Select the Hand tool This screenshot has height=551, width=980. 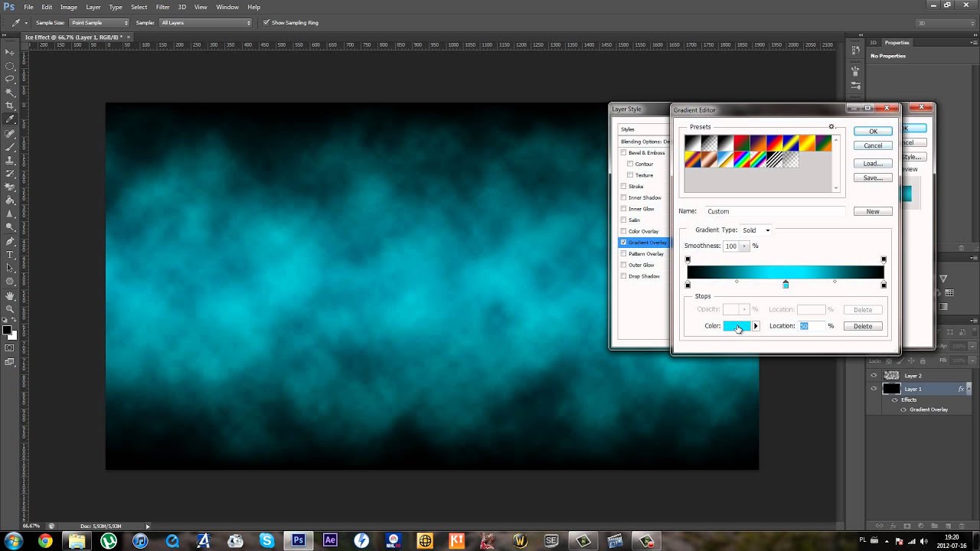pos(10,295)
